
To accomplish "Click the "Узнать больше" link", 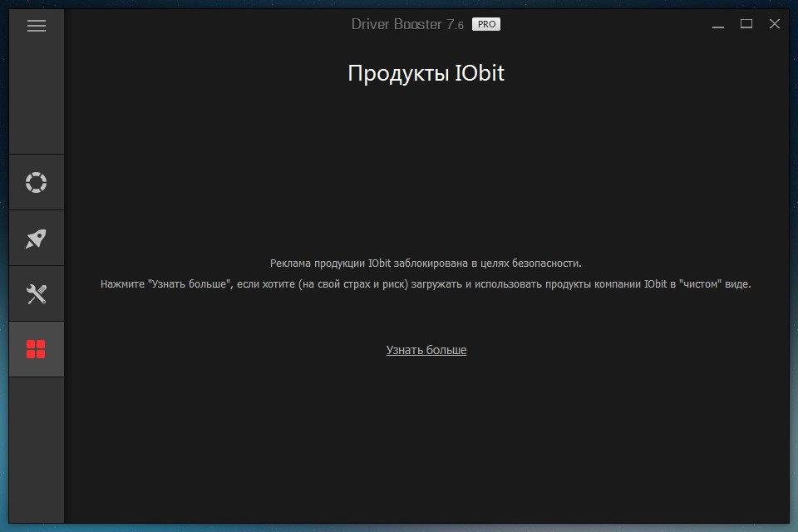I will [426, 350].
